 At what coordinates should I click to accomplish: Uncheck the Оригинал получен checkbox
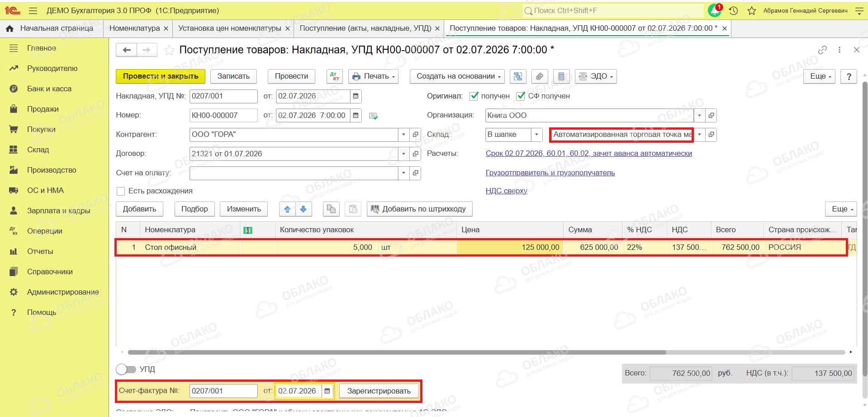tap(474, 96)
